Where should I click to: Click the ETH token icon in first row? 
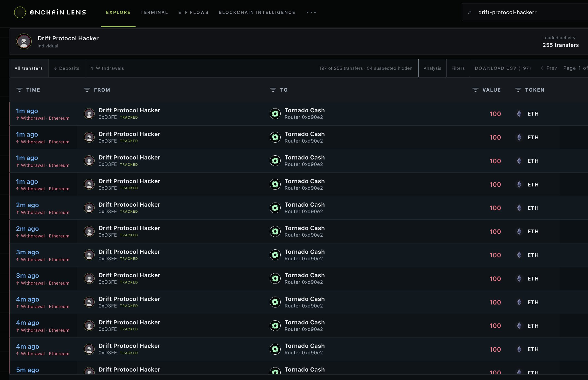[519, 114]
